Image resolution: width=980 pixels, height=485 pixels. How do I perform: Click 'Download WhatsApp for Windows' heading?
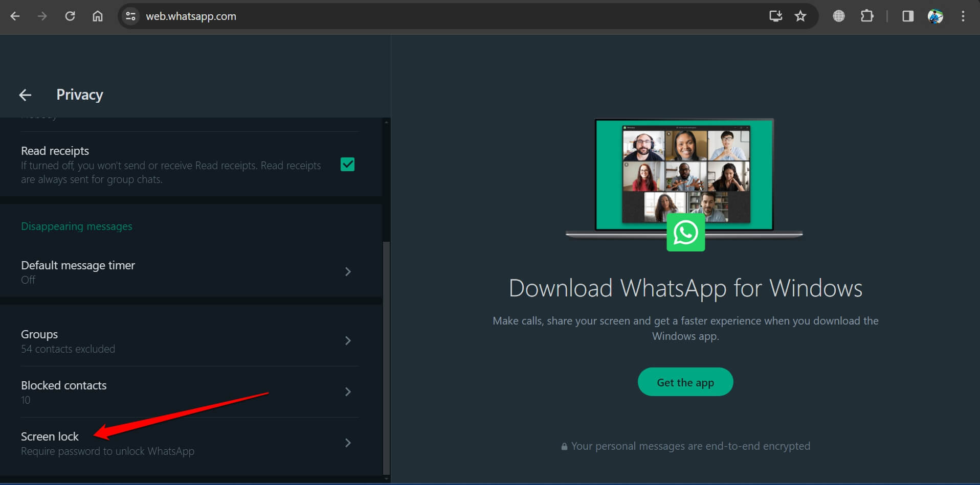pos(685,288)
